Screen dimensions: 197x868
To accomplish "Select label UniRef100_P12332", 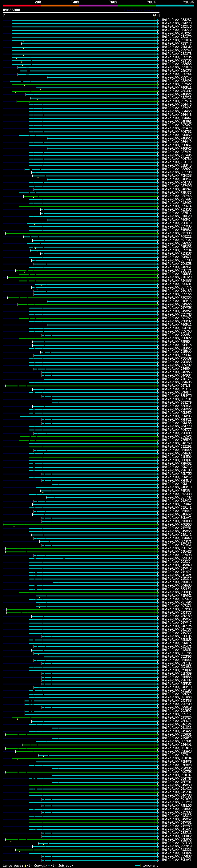I will [x=177, y=813].
